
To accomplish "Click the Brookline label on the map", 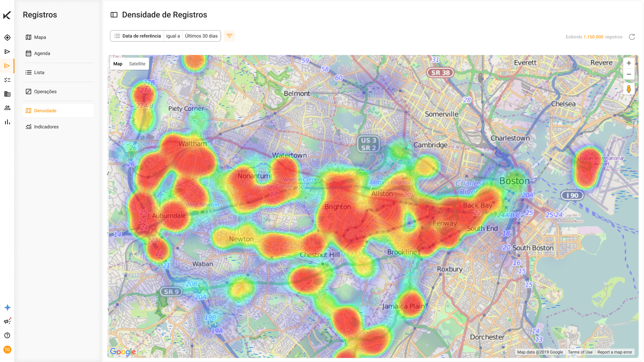I will (x=402, y=252).
